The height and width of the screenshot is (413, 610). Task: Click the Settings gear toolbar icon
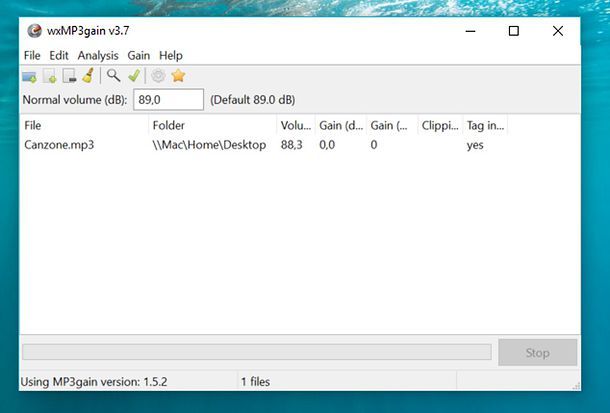(x=158, y=75)
